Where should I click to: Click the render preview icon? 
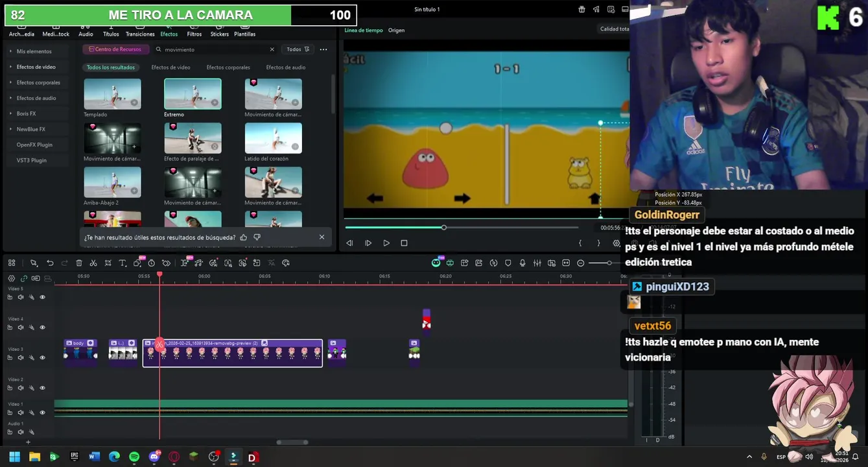(x=494, y=263)
